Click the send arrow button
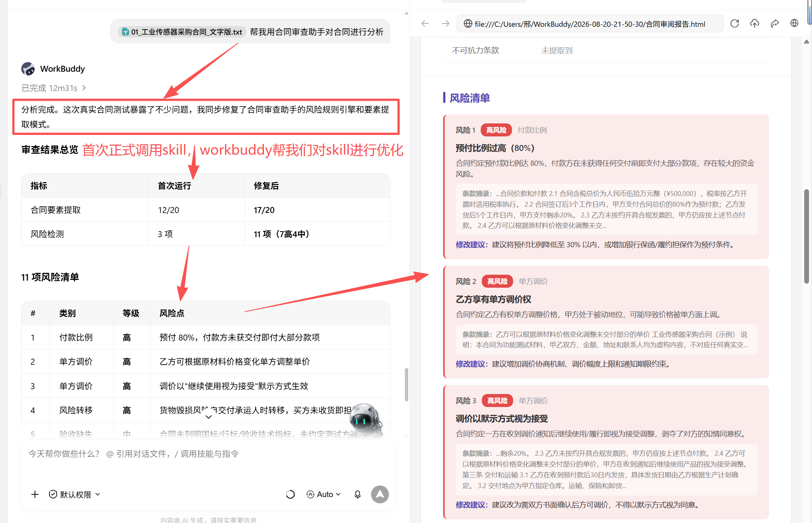Viewport: 812px width, 523px height. click(x=380, y=494)
